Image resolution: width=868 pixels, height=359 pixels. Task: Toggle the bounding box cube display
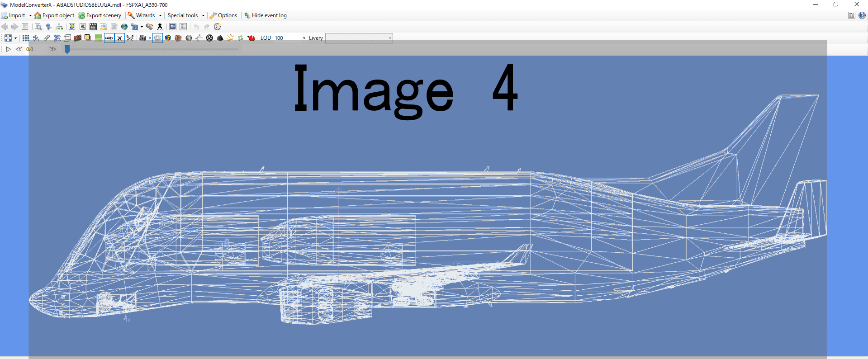click(x=67, y=38)
